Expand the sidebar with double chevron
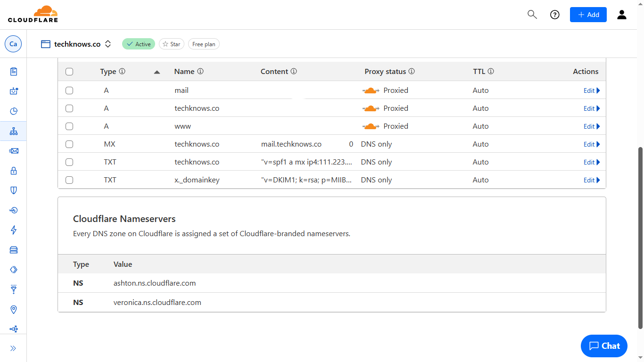Image resolution: width=644 pixels, height=362 pixels. pos(13,348)
